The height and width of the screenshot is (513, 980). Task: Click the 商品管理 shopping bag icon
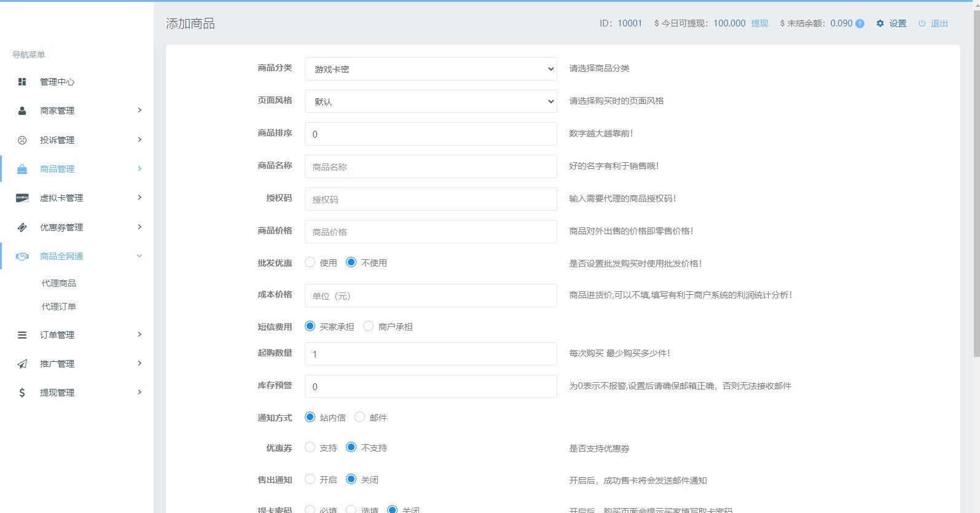click(x=22, y=169)
